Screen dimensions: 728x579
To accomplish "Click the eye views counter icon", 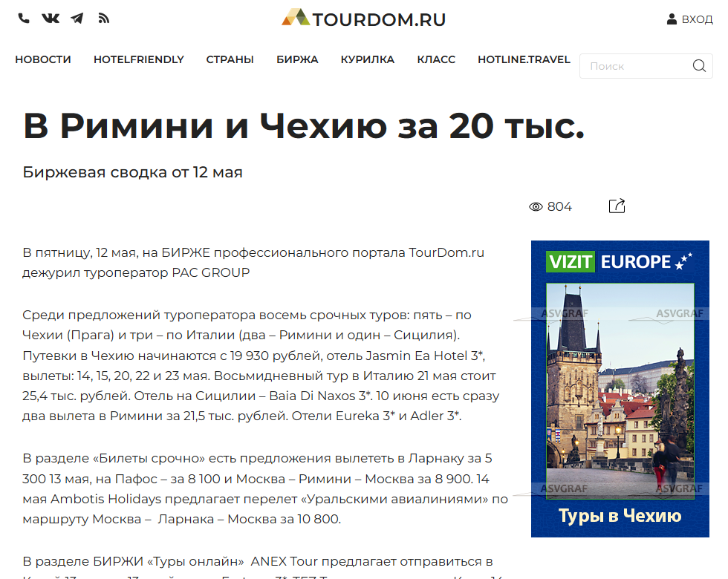I will pyautogui.click(x=536, y=207).
